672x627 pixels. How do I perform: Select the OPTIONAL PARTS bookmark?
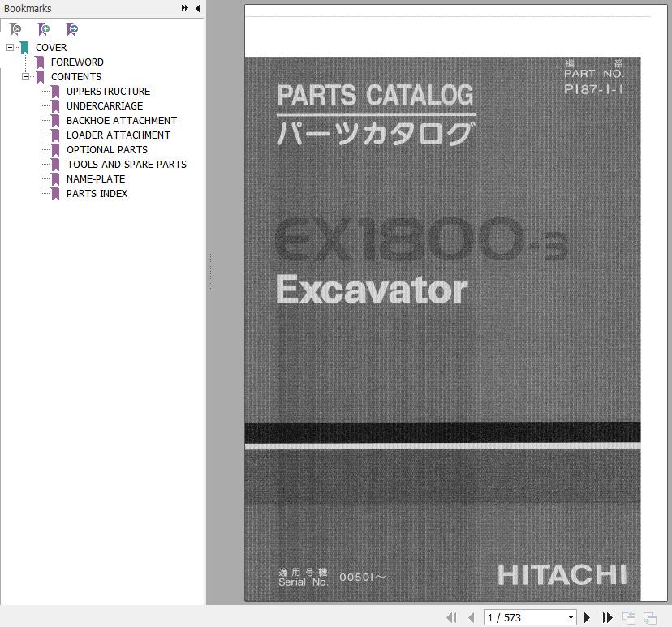pos(107,149)
